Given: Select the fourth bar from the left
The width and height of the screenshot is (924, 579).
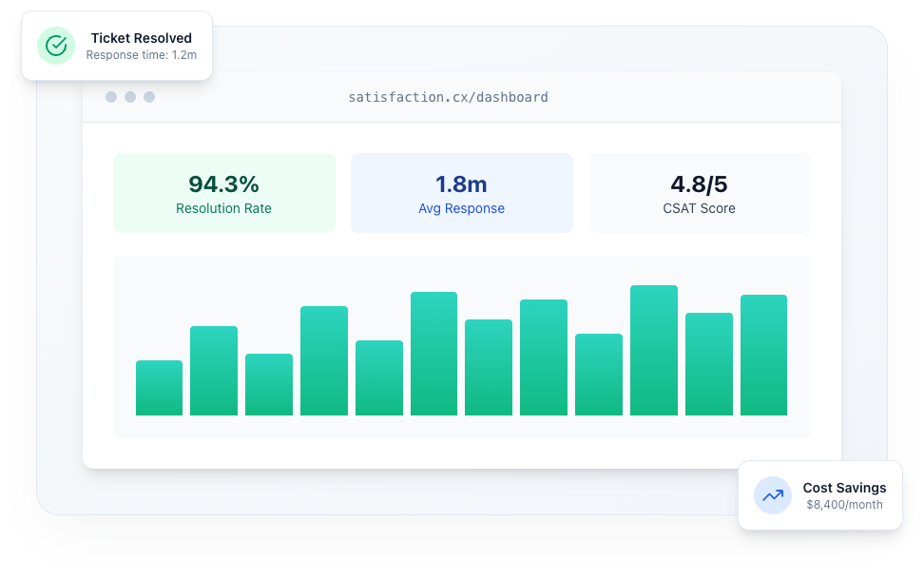Looking at the screenshot, I should click(324, 361).
